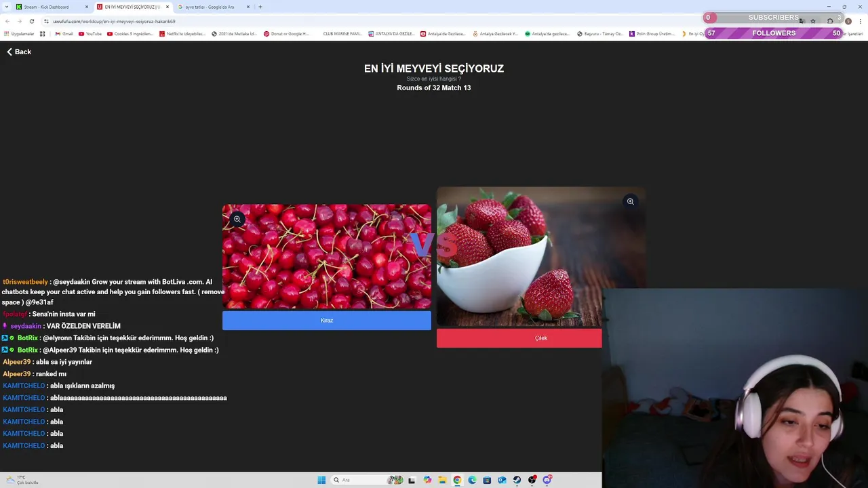Open OBS Studio from the taskbar

[x=532, y=480]
